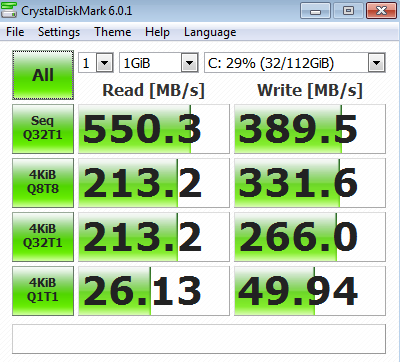This screenshot has width=400, height=362.
Task: Minimize the CrystalDiskMark window
Action: point(315,11)
